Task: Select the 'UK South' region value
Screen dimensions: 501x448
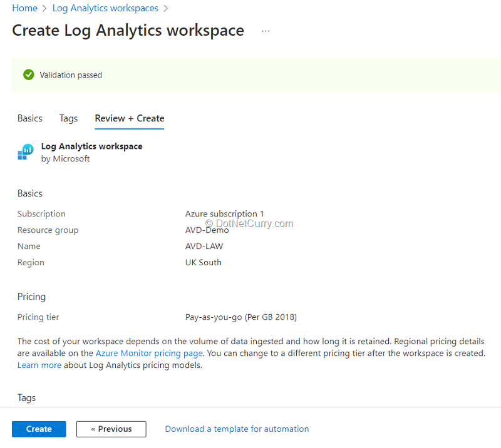Action: pos(203,262)
